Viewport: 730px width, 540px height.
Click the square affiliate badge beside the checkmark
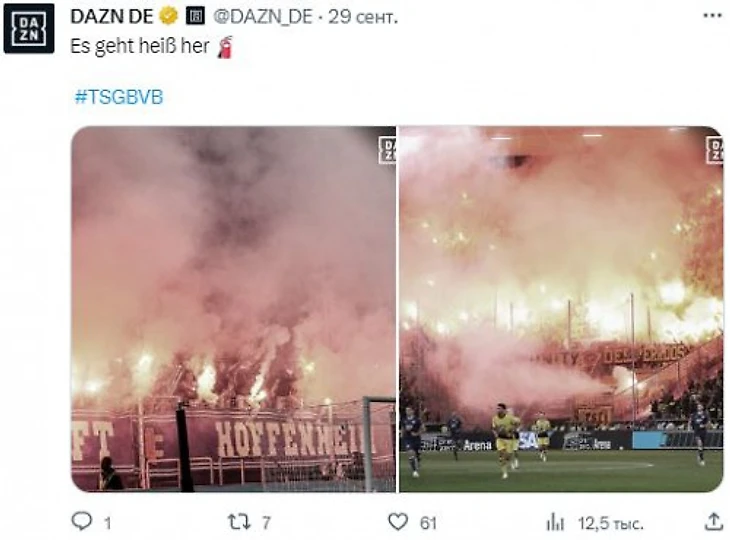pyautogui.click(x=196, y=16)
